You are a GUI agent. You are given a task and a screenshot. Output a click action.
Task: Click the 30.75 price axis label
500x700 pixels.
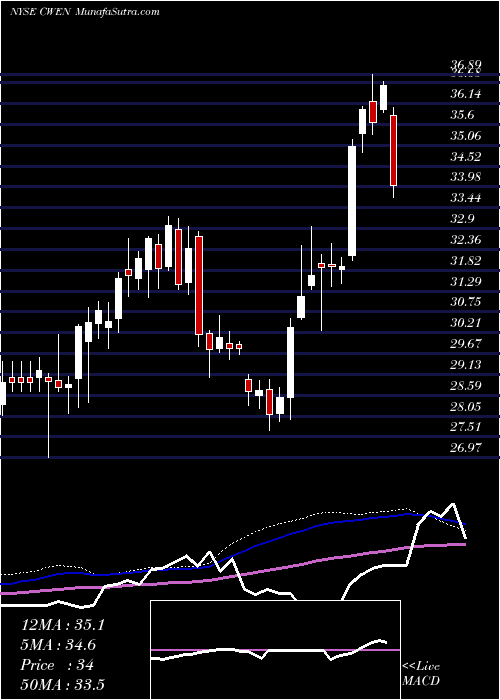pyautogui.click(x=466, y=302)
